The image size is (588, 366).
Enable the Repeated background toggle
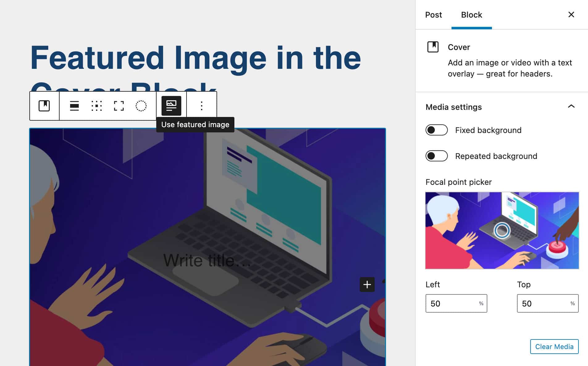click(436, 156)
